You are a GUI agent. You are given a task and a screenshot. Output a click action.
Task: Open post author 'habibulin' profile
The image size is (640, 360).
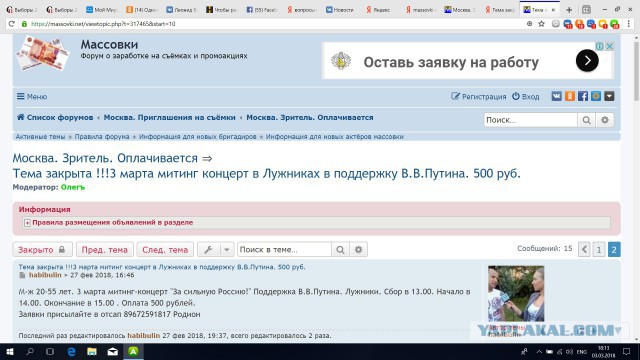coord(45,275)
